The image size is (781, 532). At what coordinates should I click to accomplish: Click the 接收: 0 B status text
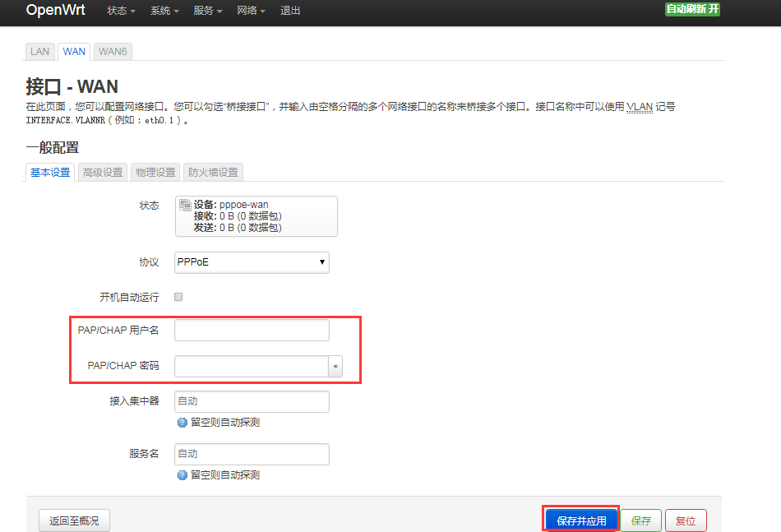click(238, 216)
